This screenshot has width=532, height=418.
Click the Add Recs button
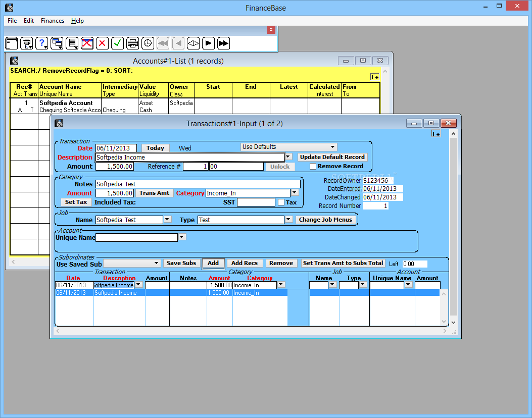[245, 263]
